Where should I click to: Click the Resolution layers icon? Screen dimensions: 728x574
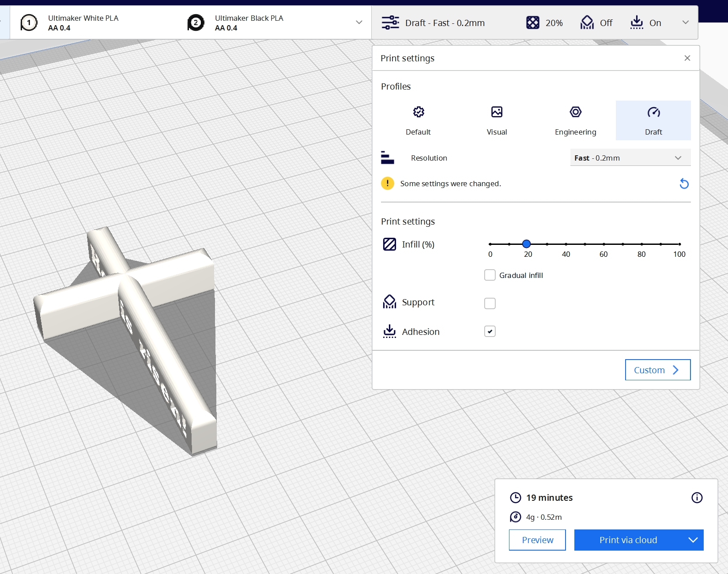click(x=387, y=158)
